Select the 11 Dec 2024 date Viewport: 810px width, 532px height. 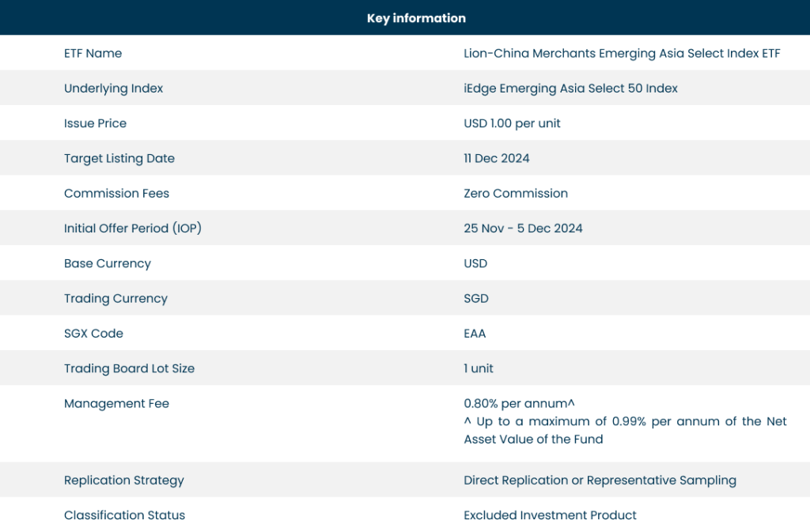coord(497,158)
